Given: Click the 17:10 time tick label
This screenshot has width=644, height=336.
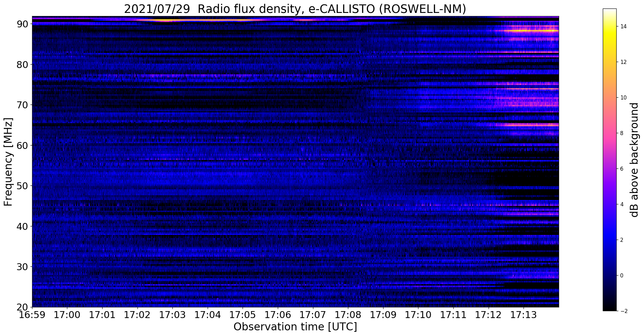Looking at the screenshot, I should 418,315.
